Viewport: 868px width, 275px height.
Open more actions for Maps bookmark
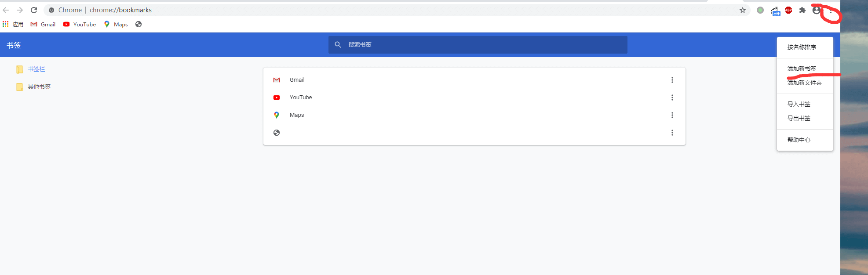(x=672, y=115)
